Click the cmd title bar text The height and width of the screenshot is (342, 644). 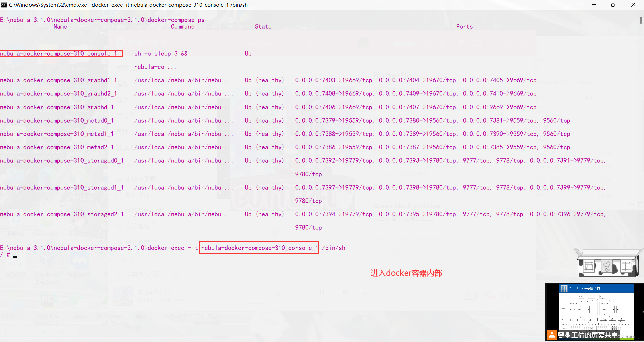(128, 5)
